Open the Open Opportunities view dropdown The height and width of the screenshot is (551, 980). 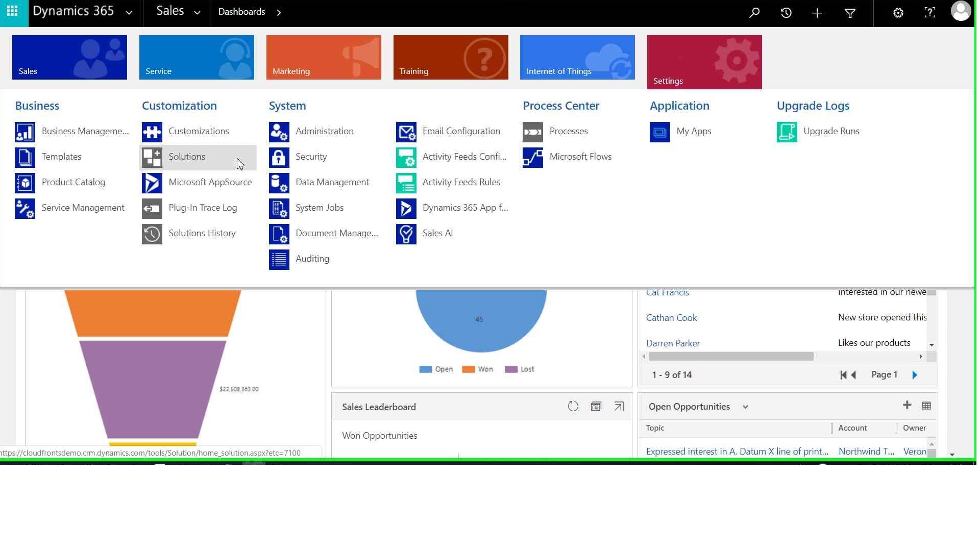pos(745,407)
